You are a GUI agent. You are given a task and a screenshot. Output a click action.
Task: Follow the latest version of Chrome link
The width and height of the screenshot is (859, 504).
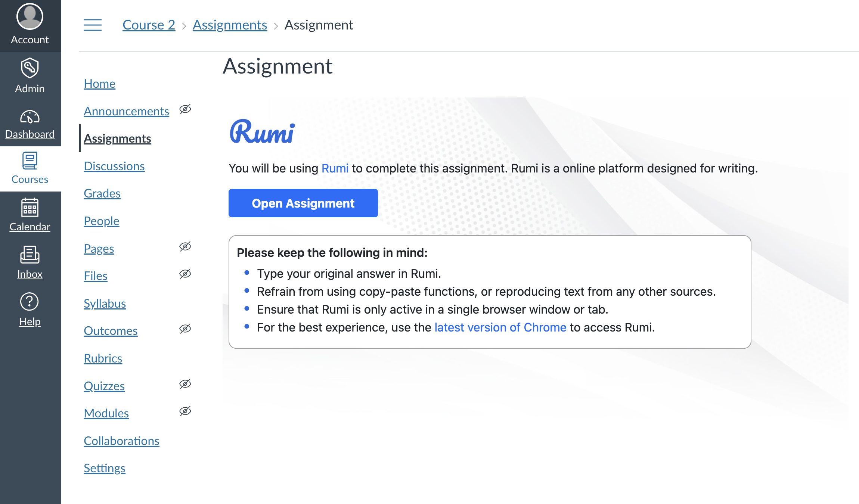500,327
